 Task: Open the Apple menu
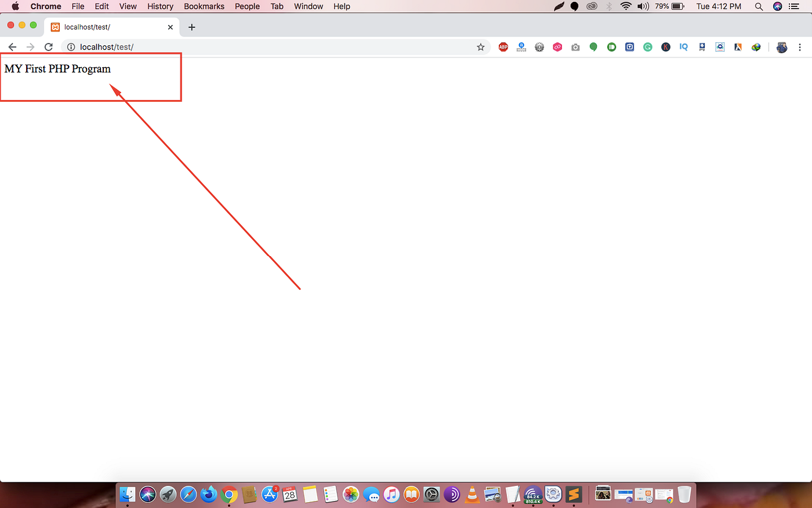click(15, 6)
